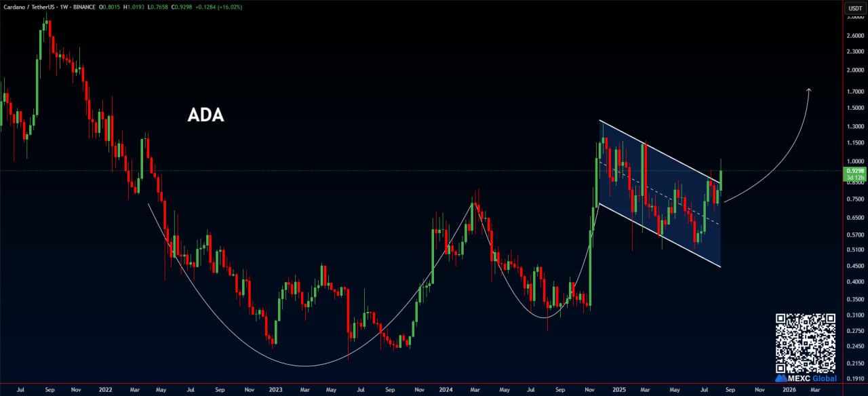Click the 2026 label on time axis

pos(789,390)
